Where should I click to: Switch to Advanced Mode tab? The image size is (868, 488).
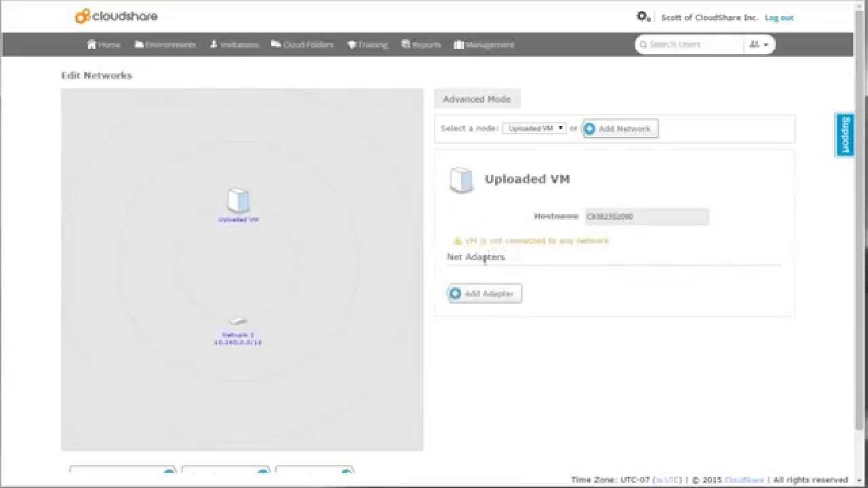477,99
